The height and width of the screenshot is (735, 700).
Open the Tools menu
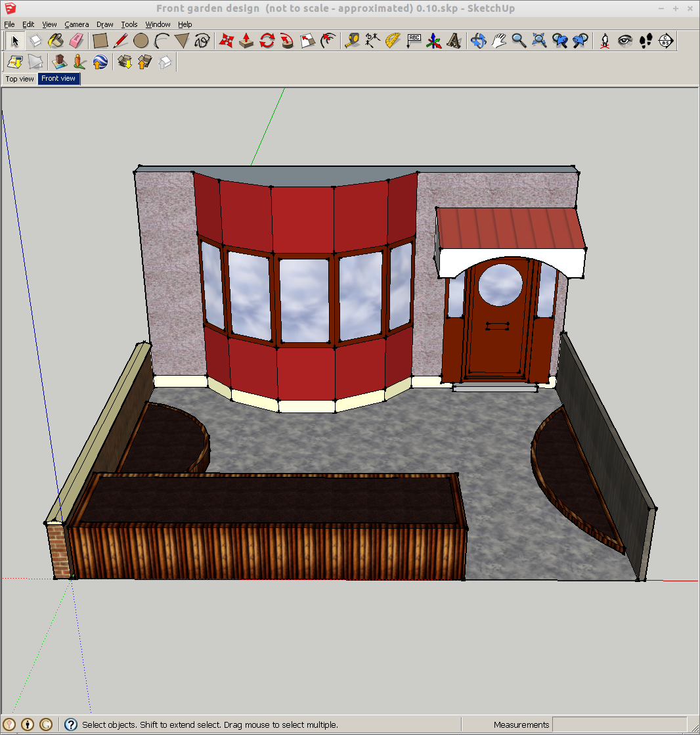click(129, 24)
